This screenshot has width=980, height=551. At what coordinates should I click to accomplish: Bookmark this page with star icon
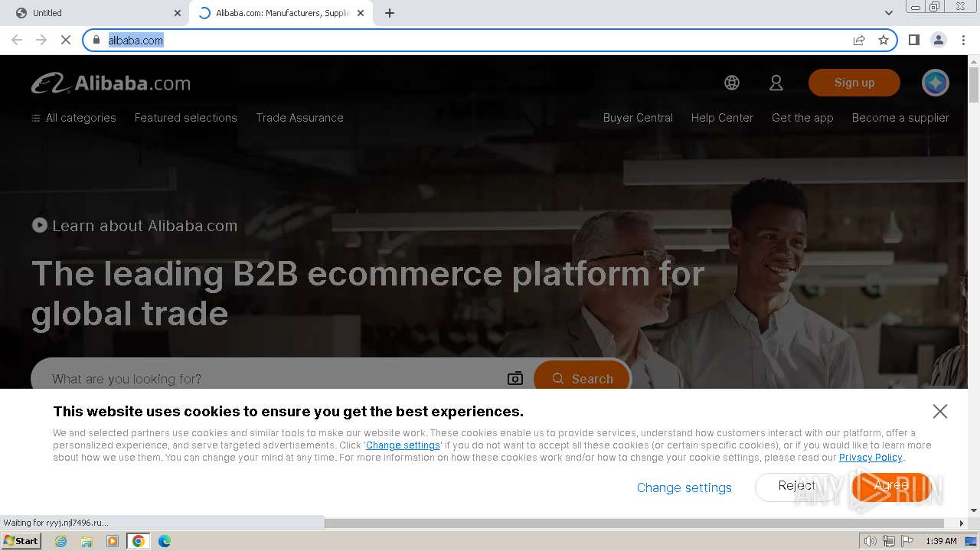[x=884, y=40]
